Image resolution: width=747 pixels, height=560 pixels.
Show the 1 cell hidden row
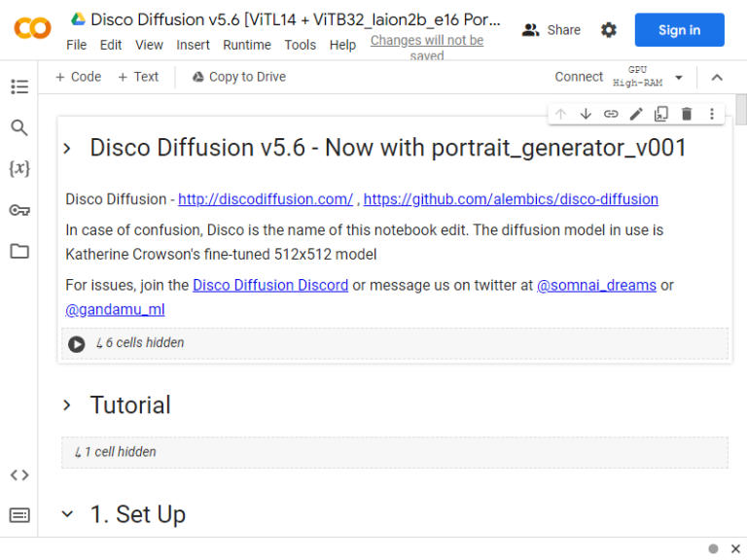pos(395,452)
